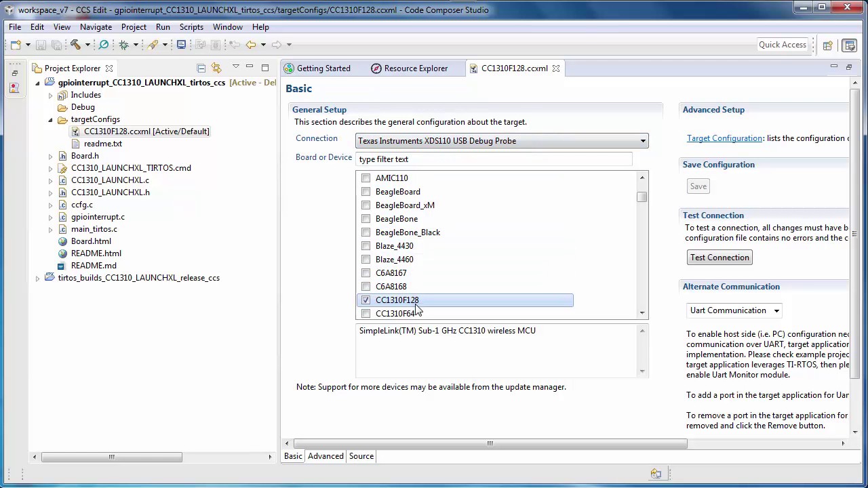Collapse the gpiointerrupt project node

coord(38,83)
